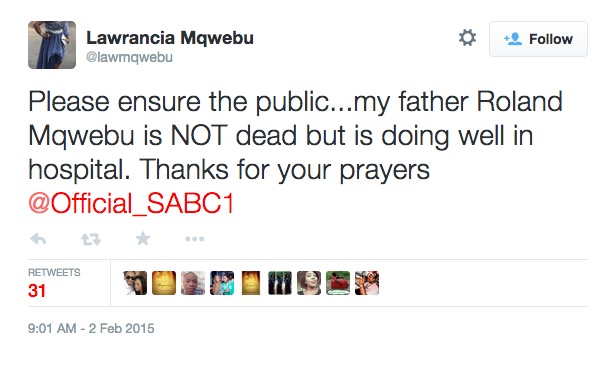
Task: Open the gear settings dropdown
Action: 468,38
